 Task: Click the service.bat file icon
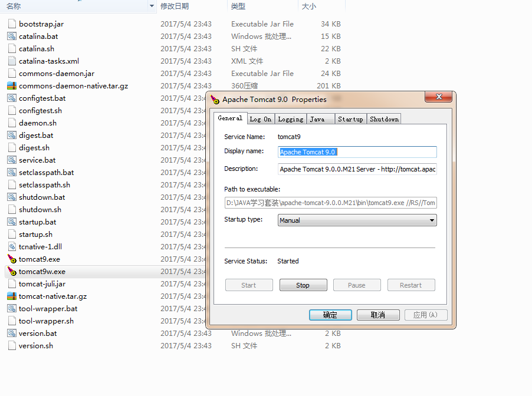(x=12, y=160)
